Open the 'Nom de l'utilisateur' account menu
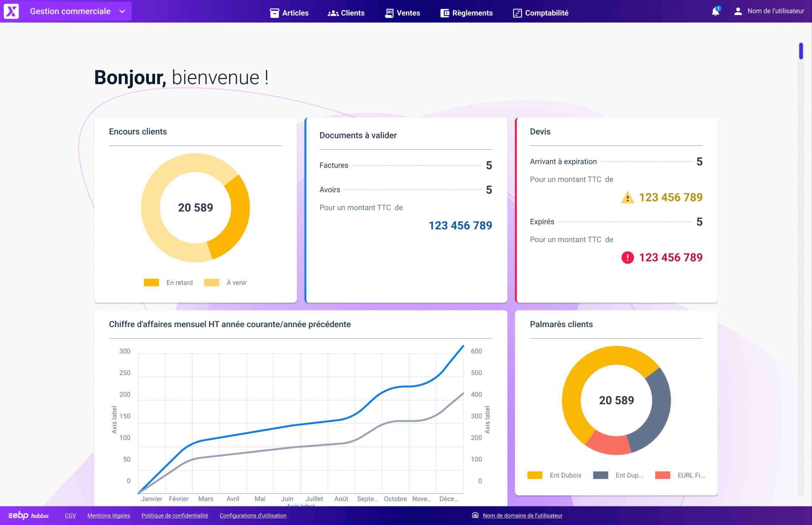812x525 pixels. tap(775, 11)
